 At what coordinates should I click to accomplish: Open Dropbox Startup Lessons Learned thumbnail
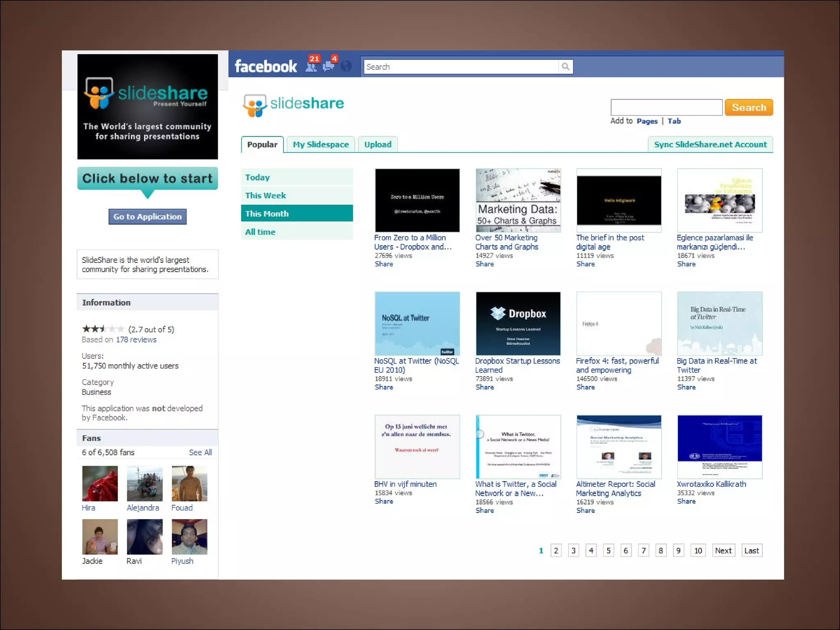[x=518, y=324]
